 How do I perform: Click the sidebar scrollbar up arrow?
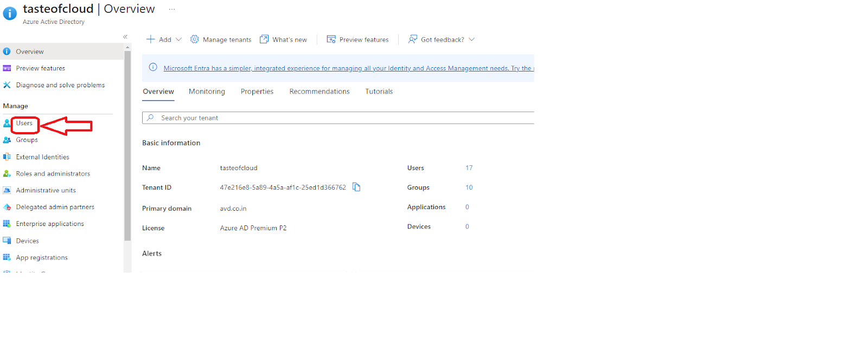[127, 47]
